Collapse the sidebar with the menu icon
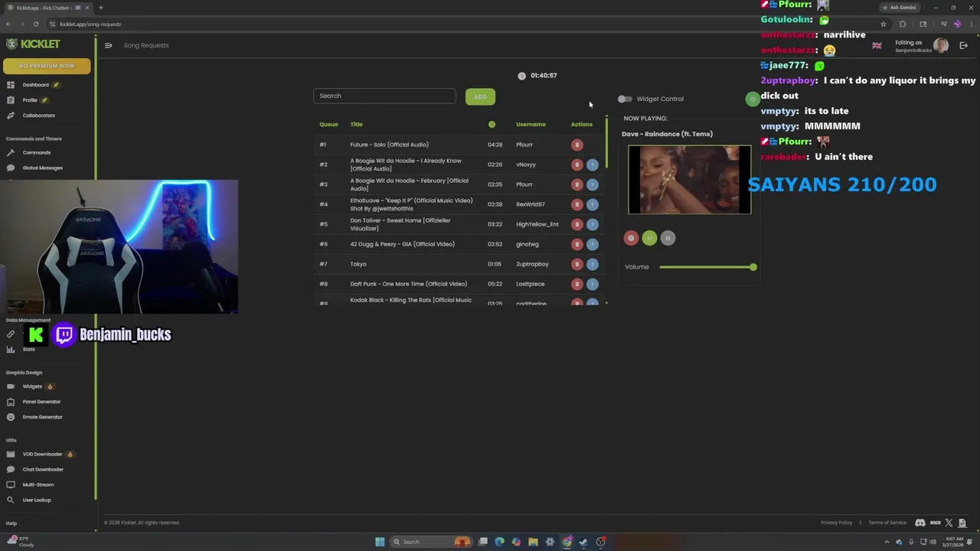980x551 pixels. (108, 45)
